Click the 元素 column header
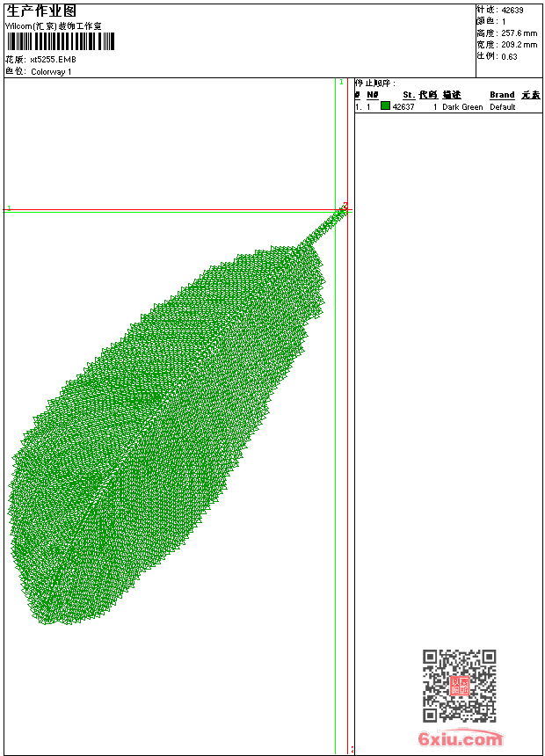Viewport: 545px width, 756px height. tap(531, 95)
